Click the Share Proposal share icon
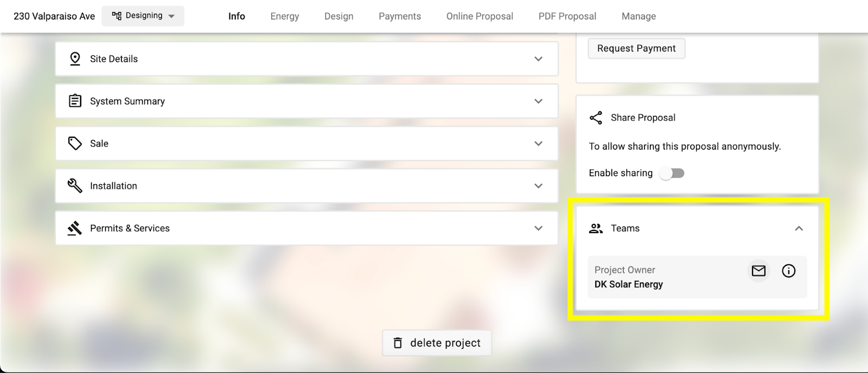 point(596,118)
